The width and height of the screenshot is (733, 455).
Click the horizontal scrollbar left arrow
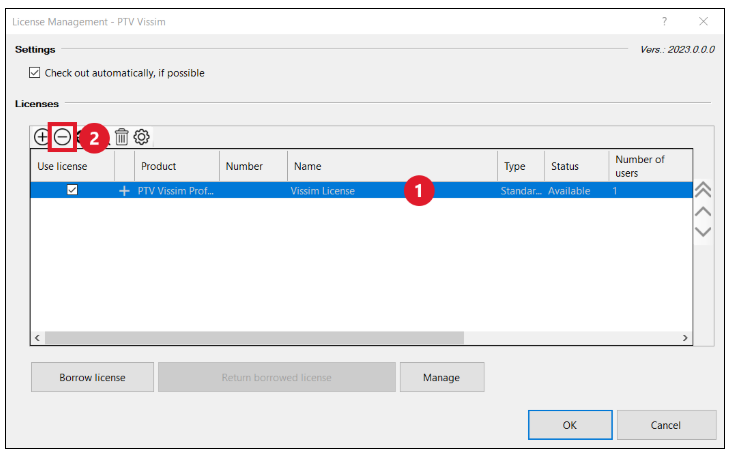[37, 338]
